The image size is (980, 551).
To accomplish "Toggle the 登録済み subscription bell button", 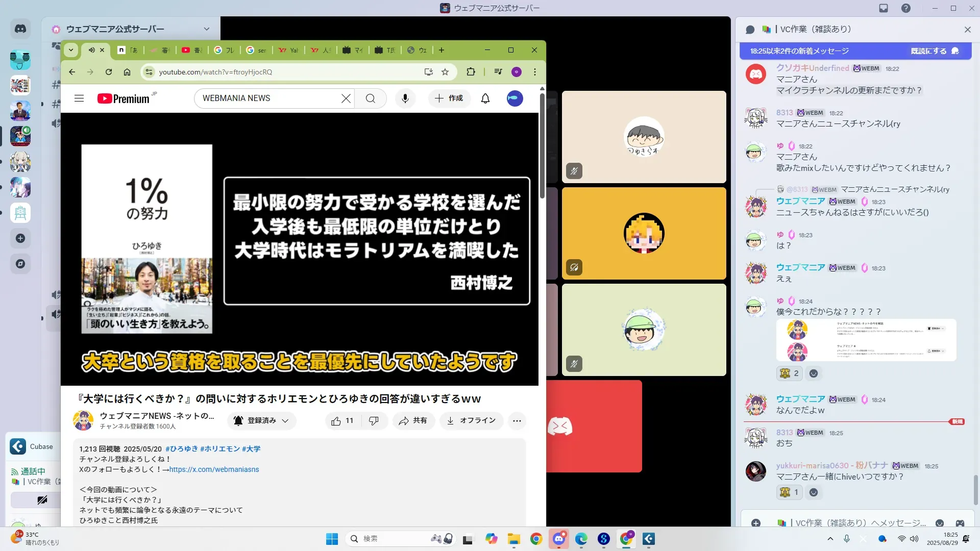I will point(261,421).
